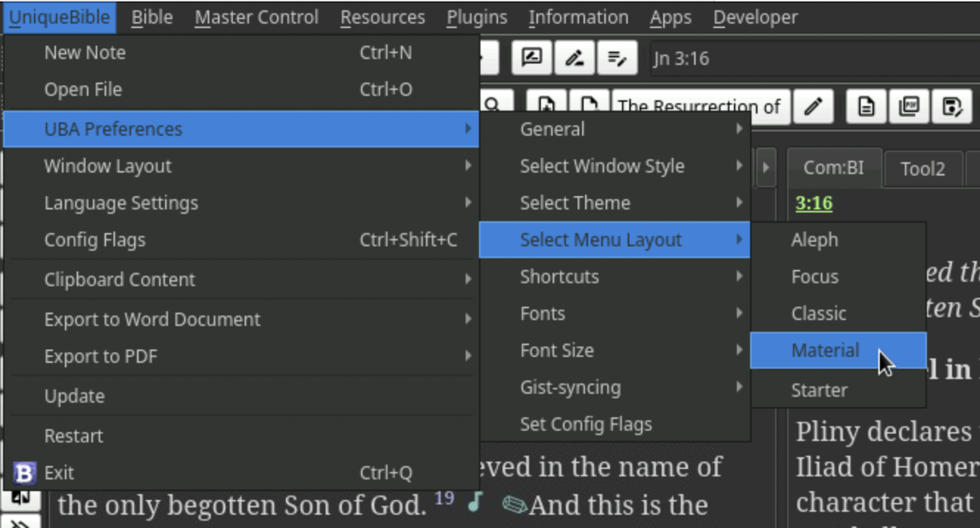Switch to the Tool2 tab
The height and width of the screenshot is (528, 980).
click(x=923, y=170)
